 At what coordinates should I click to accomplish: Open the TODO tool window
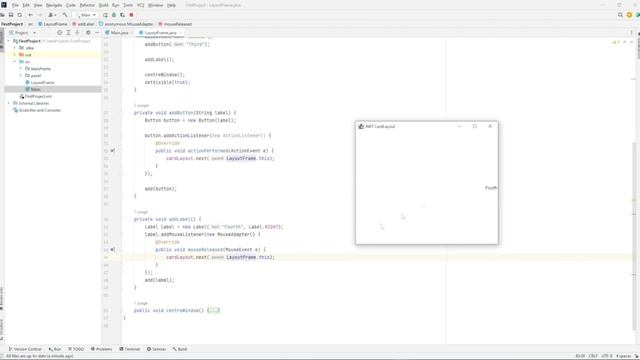coord(76,349)
